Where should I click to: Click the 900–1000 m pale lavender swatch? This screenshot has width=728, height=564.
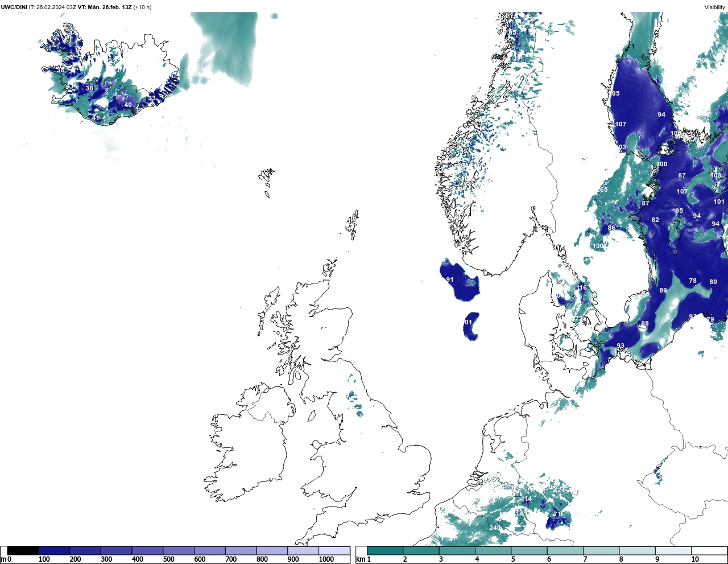[x=303, y=550]
